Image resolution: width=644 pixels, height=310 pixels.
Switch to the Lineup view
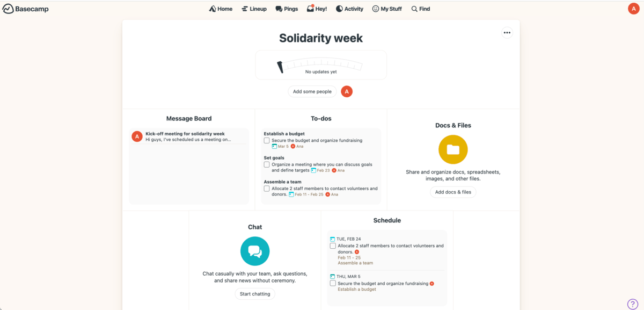pyautogui.click(x=254, y=9)
